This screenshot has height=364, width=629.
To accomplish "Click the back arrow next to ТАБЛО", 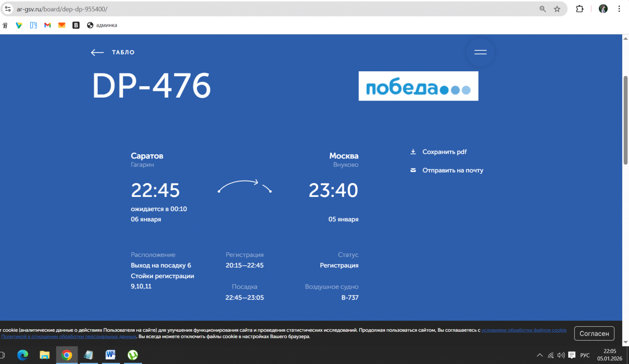I will (97, 52).
